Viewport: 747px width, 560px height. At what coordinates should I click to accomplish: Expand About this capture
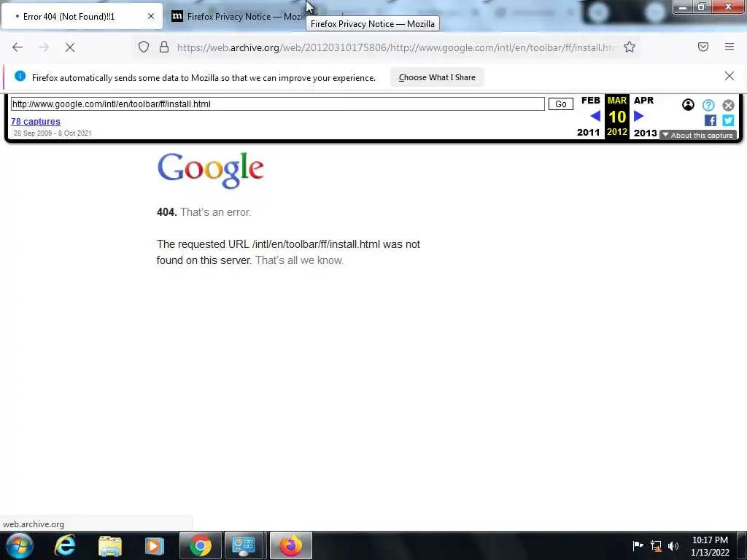tap(698, 135)
